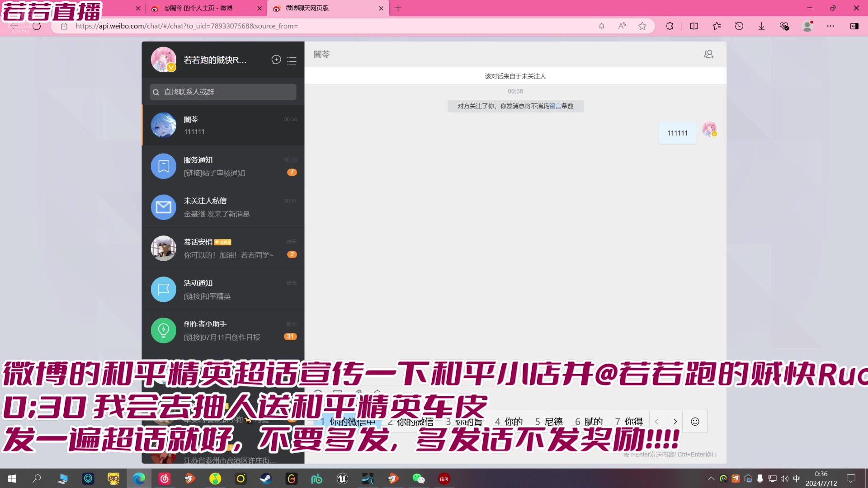Open browser history icon
Screen dimensions: 868x488
tap(739, 26)
